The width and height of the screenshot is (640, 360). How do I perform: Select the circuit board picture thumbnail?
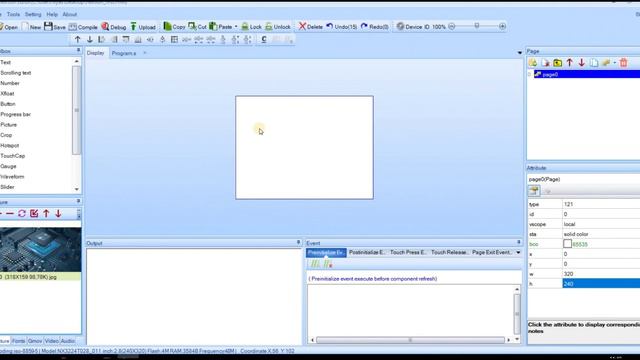(40, 250)
